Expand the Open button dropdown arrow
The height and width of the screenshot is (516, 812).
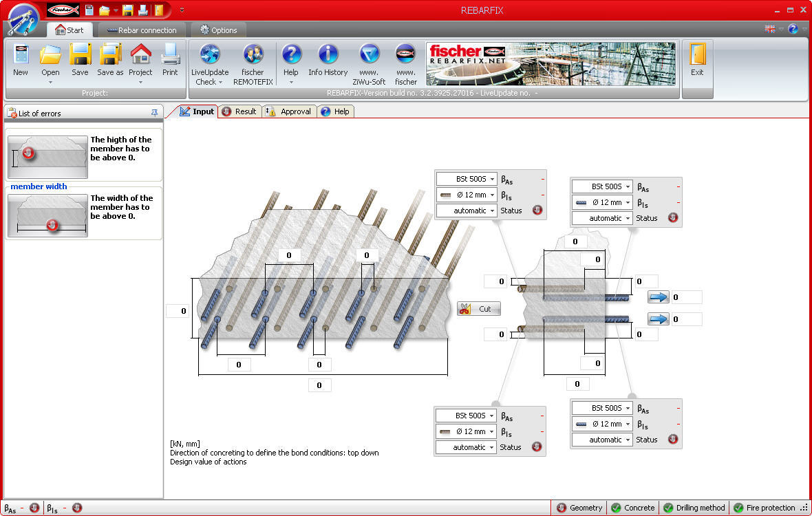pyautogui.click(x=50, y=83)
